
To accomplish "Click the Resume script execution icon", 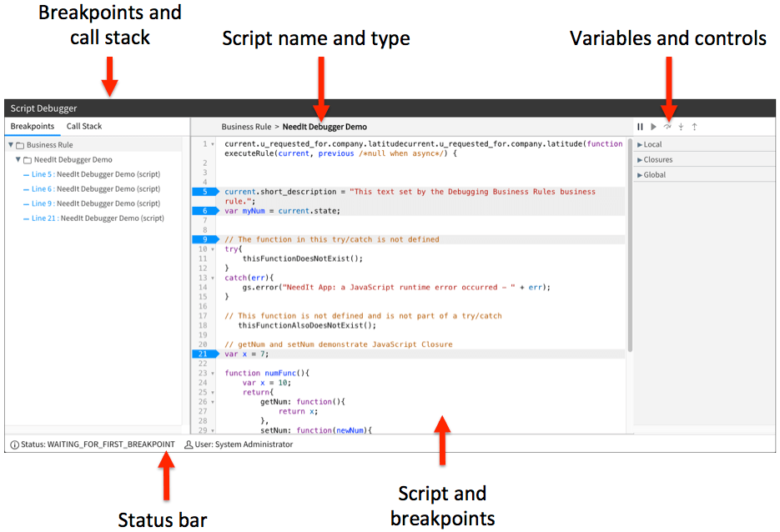I will click(654, 127).
